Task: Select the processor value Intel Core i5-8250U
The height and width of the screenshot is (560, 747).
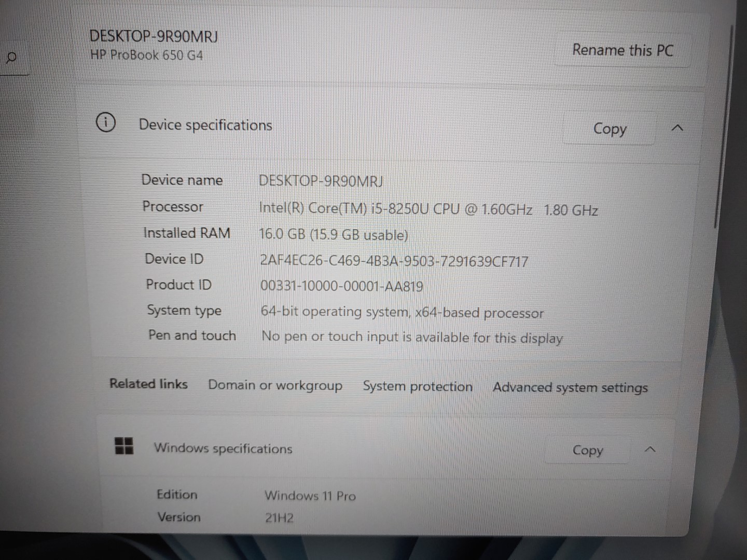Action: click(428, 209)
